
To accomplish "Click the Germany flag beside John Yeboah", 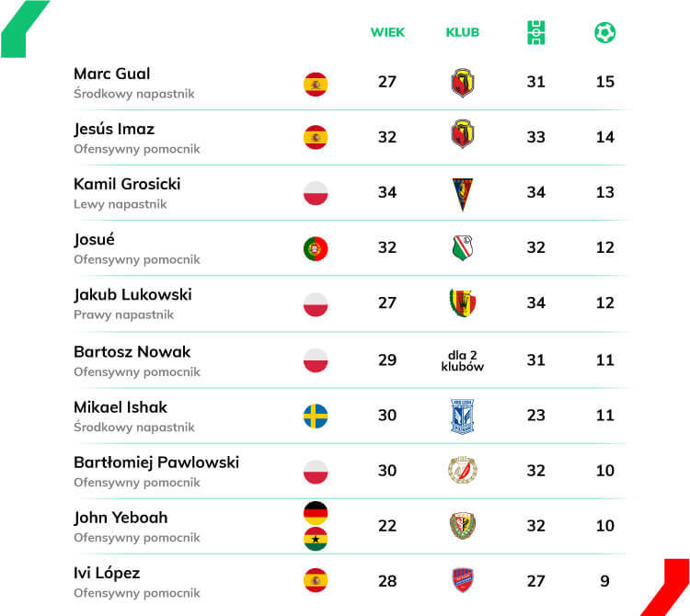I will tap(316, 513).
